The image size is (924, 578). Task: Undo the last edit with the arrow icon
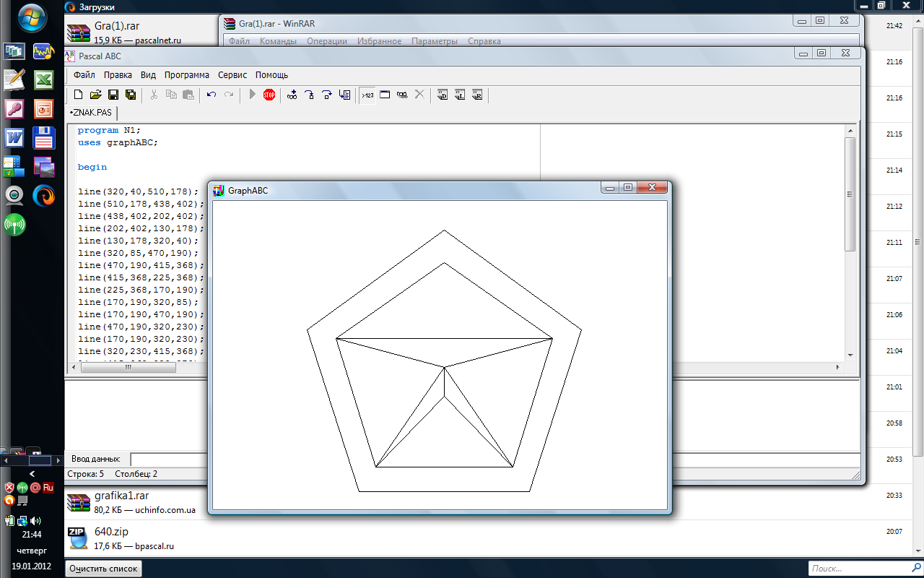click(212, 95)
